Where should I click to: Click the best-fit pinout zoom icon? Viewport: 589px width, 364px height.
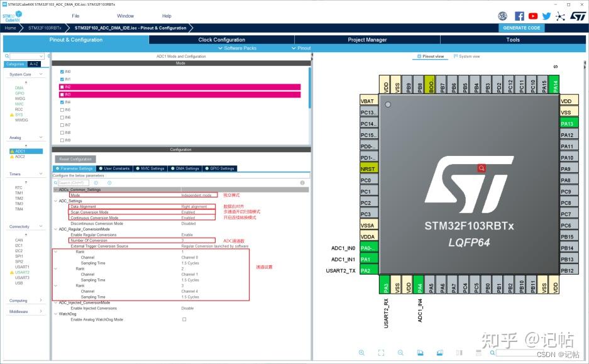(x=380, y=353)
